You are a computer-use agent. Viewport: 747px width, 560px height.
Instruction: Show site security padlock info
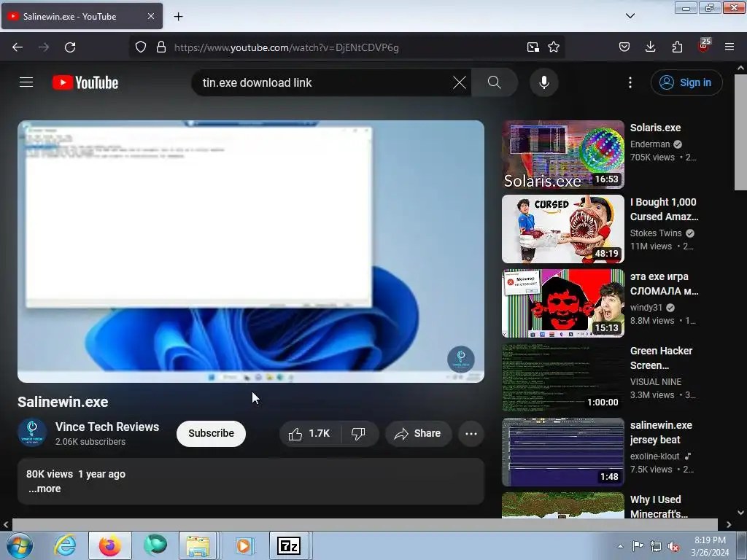pyautogui.click(x=161, y=47)
